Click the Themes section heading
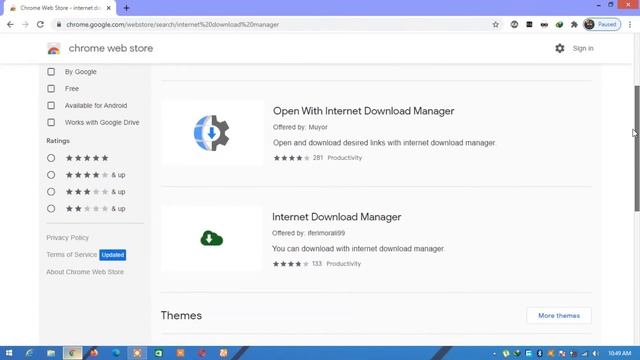 [x=181, y=316]
